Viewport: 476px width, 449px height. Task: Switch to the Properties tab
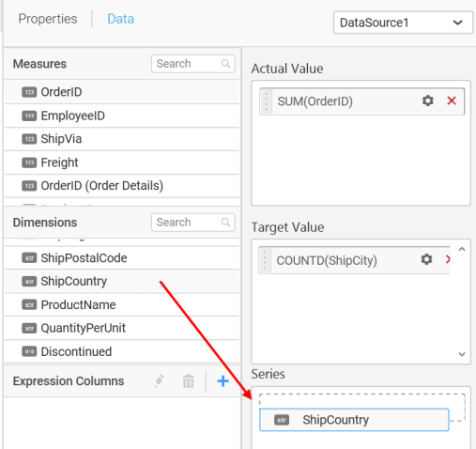[48, 19]
